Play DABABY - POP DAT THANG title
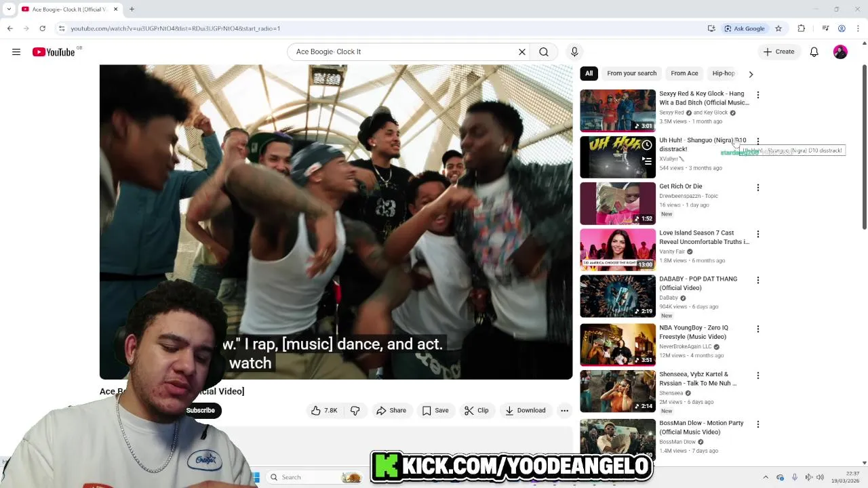 click(698, 283)
